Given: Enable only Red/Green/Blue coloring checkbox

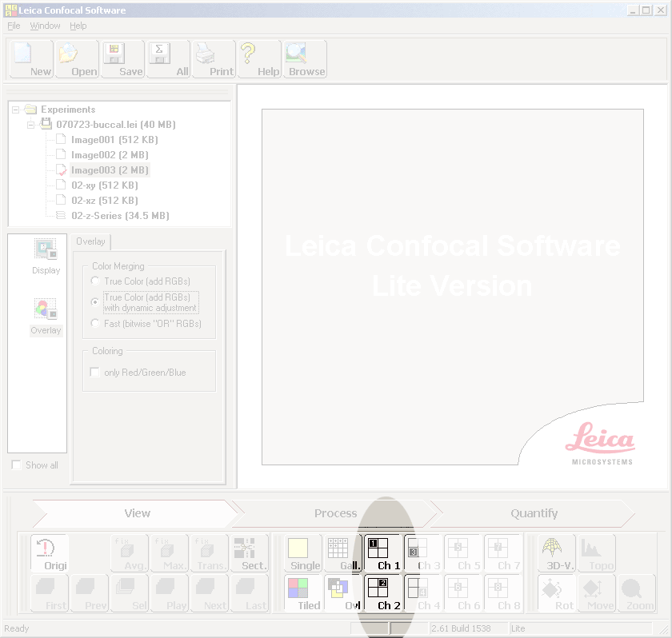Looking at the screenshot, I should click(94, 372).
